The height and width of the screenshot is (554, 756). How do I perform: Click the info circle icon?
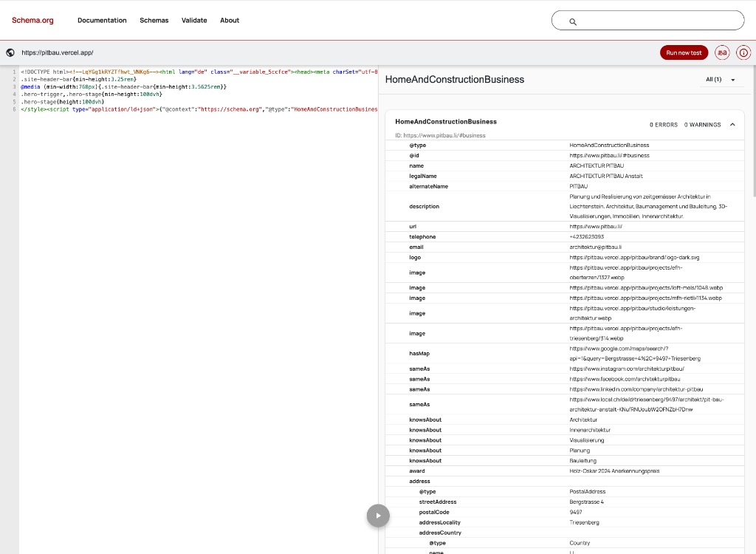tap(743, 52)
